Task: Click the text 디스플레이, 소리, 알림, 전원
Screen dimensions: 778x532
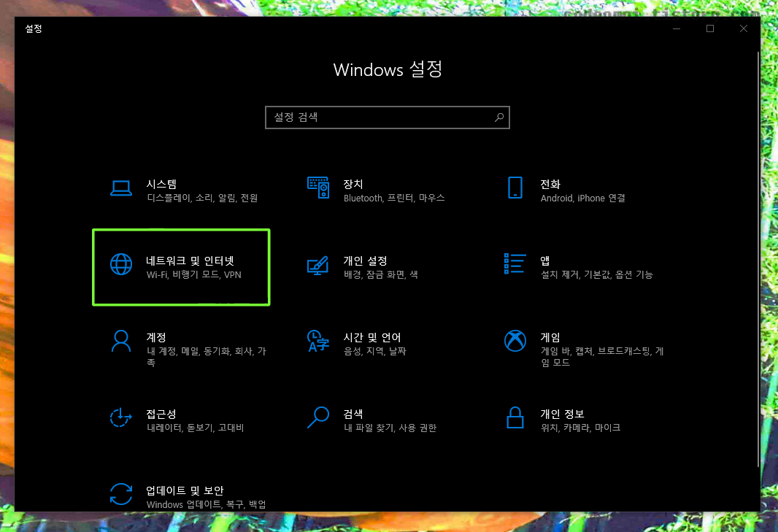Action: point(202,198)
